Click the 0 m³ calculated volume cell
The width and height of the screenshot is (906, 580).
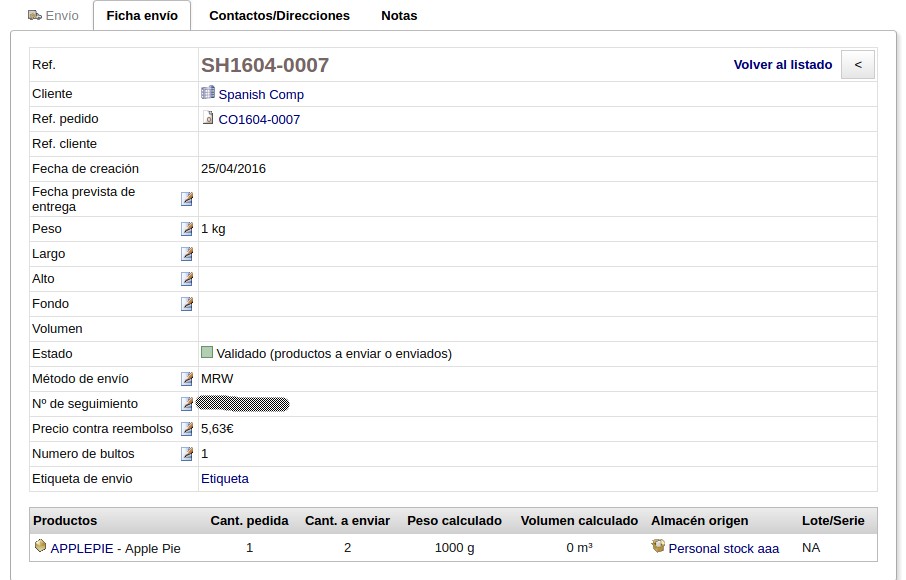tap(580, 548)
